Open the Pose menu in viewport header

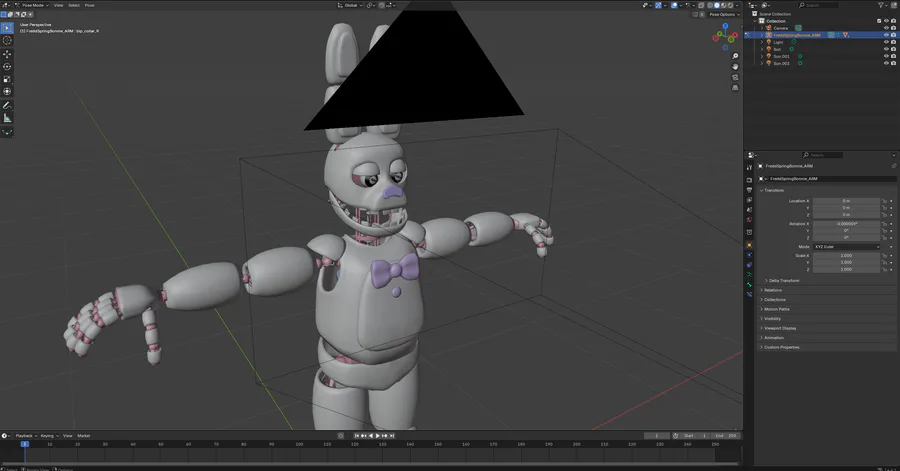click(90, 5)
